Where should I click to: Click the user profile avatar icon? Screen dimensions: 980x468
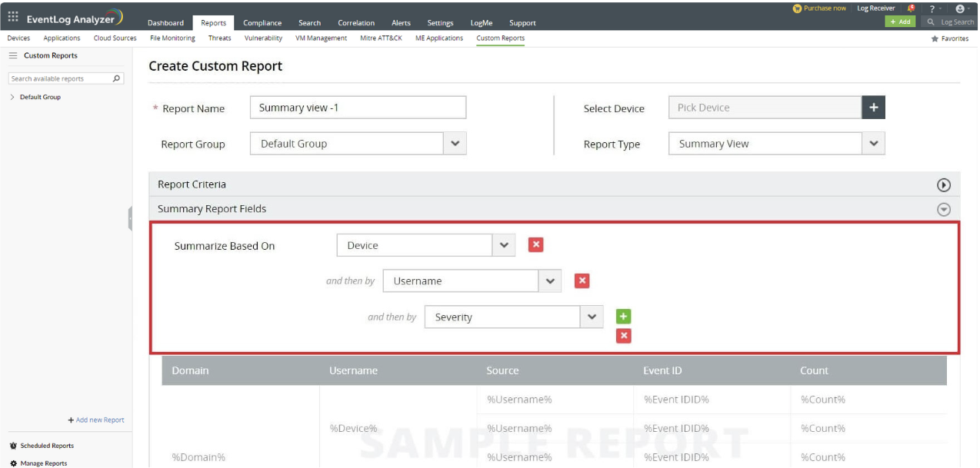959,8
